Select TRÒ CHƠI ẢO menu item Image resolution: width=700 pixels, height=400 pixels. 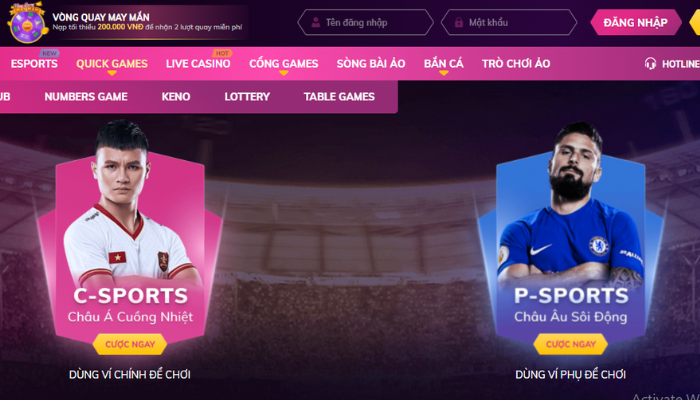click(516, 64)
